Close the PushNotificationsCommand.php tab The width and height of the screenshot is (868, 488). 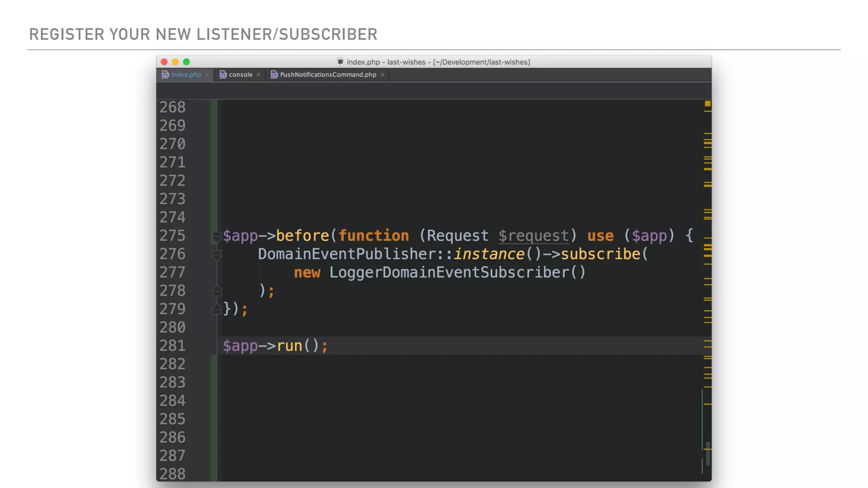pos(382,75)
